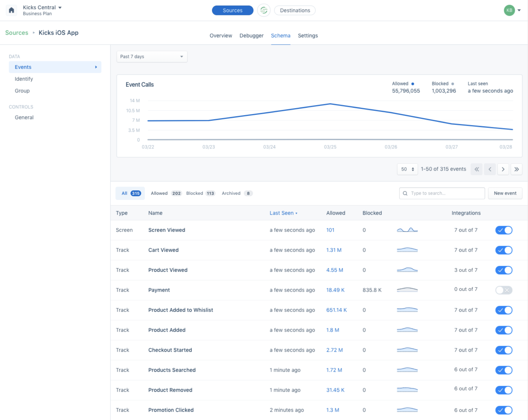Go to previous page of events
The width and height of the screenshot is (528, 420).
tap(490, 169)
